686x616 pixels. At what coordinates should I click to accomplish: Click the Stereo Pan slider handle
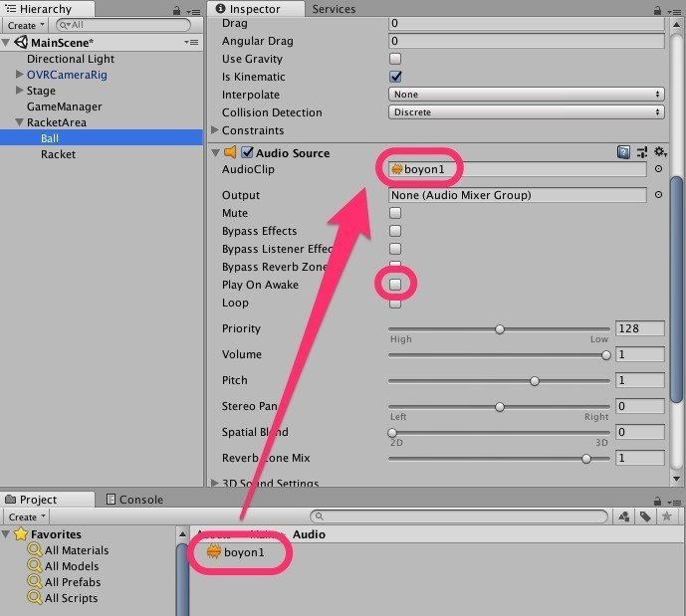[500, 407]
